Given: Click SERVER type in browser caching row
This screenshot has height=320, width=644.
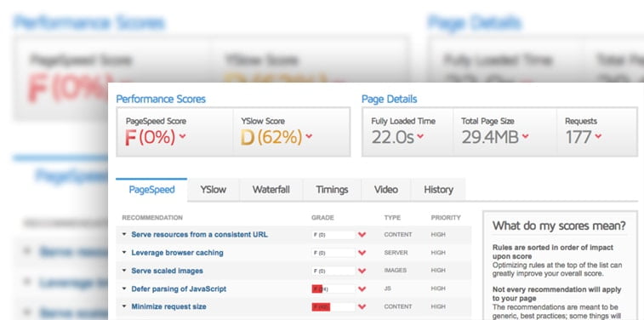Looking at the screenshot, I should 396,253.
